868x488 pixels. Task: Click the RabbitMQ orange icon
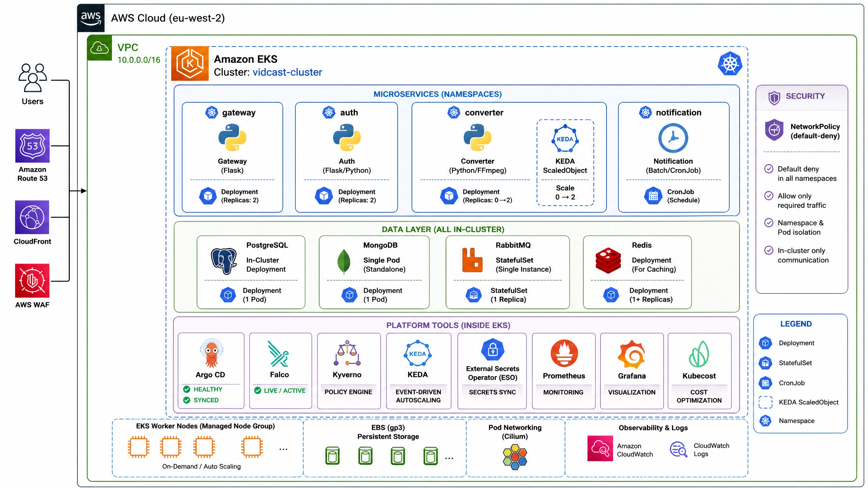(472, 260)
